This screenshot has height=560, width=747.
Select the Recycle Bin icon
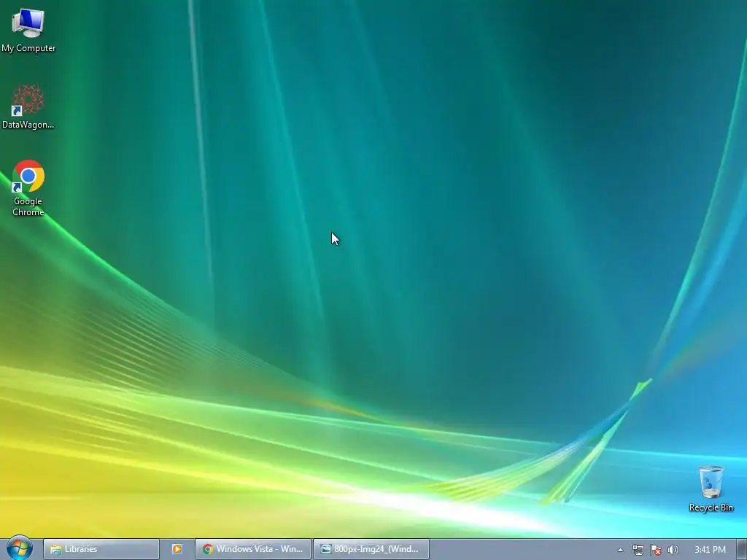pyautogui.click(x=711, y=489)
